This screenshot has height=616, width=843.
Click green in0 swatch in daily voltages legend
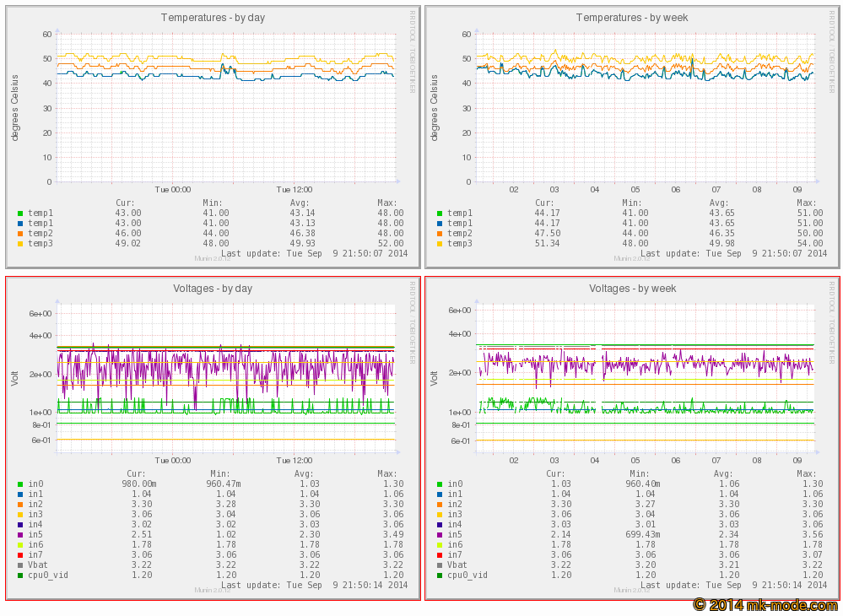(20, 484)
